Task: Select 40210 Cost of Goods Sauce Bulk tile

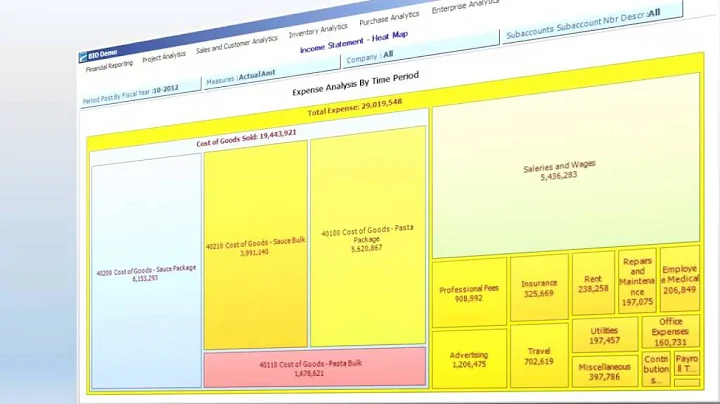Action: pyautogui.click(x=255, y=246)
